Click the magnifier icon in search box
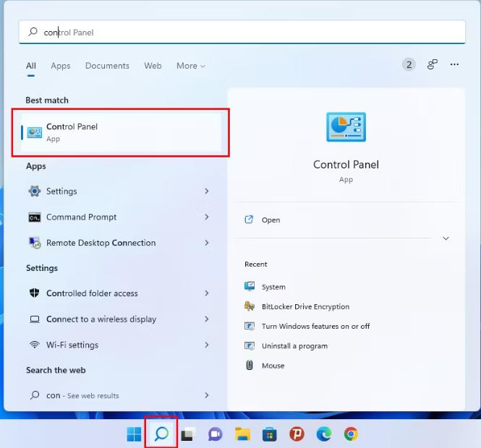 point(33,32)
